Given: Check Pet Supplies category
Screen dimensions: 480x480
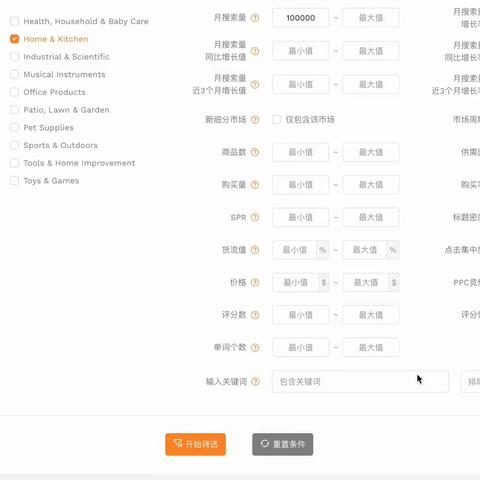Looking at the screenshot, I should (x=14, y=127).
